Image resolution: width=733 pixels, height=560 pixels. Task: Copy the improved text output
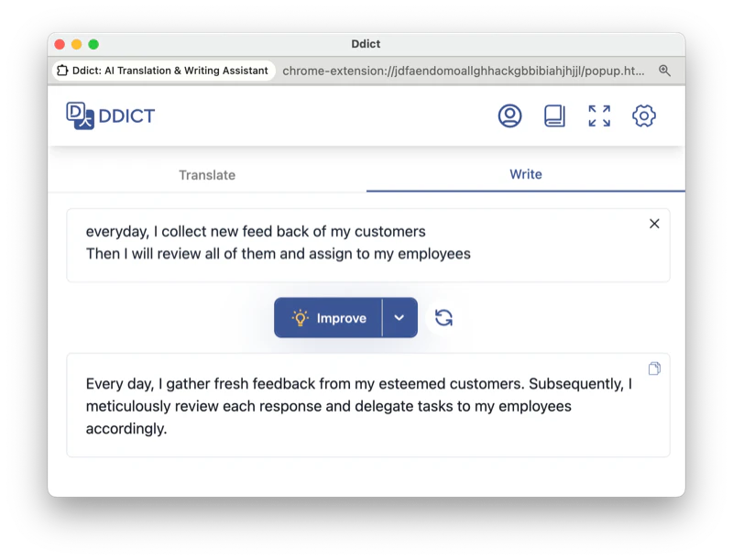[x=654, y=368]
